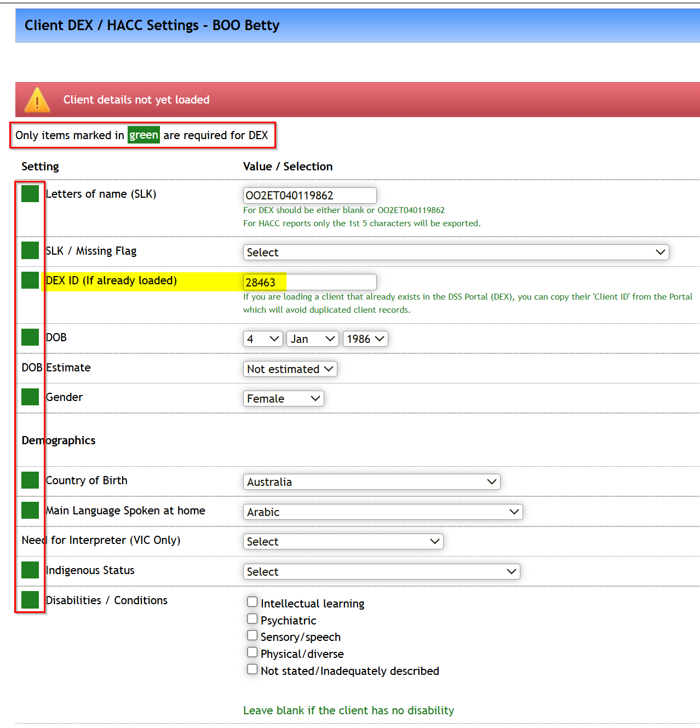Open the Gender dropdown showing Female

tap(283, 398)
